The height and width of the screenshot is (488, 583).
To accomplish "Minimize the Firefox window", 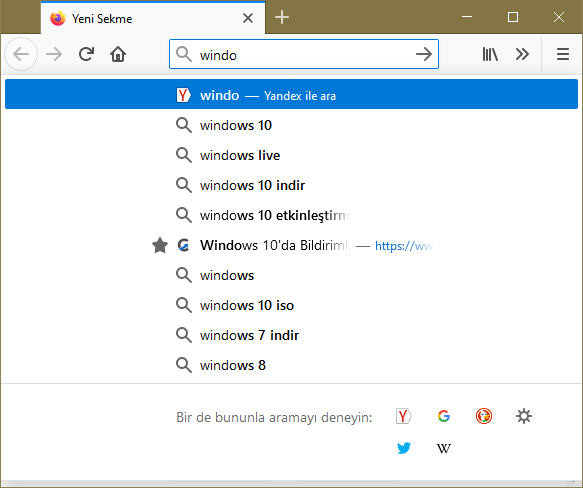I will pos(467,17).
